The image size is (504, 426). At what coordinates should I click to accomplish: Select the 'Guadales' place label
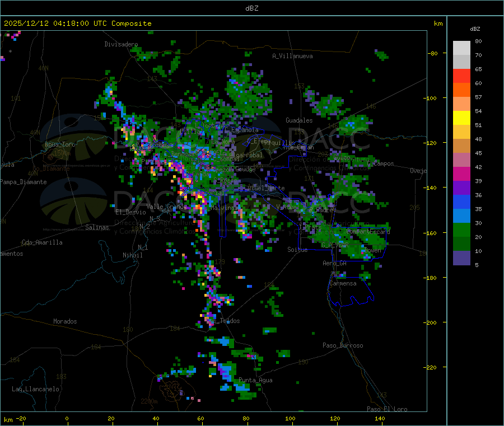(x=299, y=120)
